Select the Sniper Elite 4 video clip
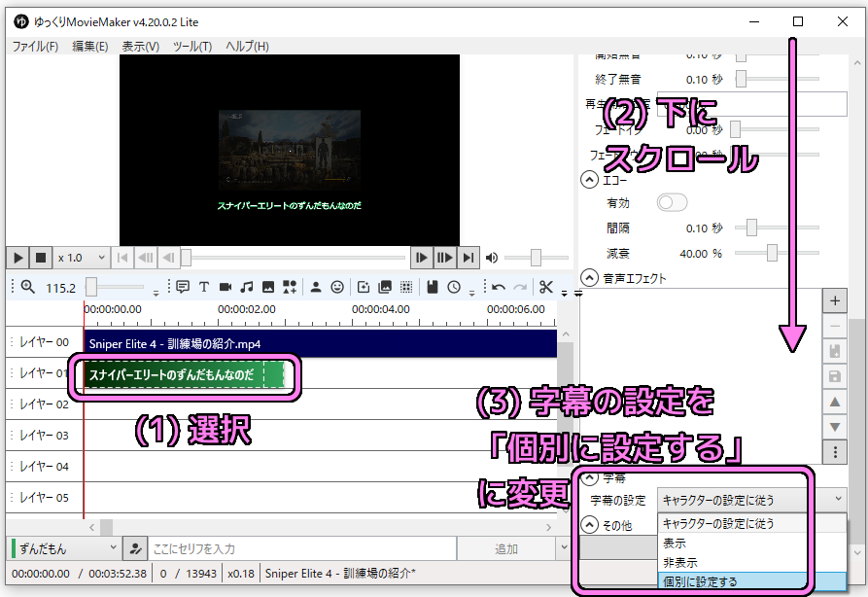This screenshot has height=597, width=868. [320, 343]
